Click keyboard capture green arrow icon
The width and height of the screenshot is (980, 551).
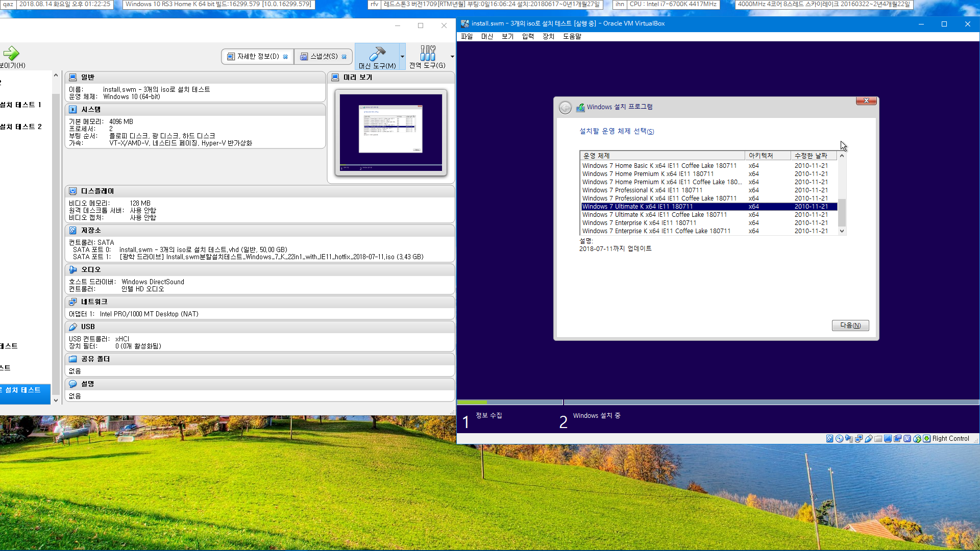(926, 439)
